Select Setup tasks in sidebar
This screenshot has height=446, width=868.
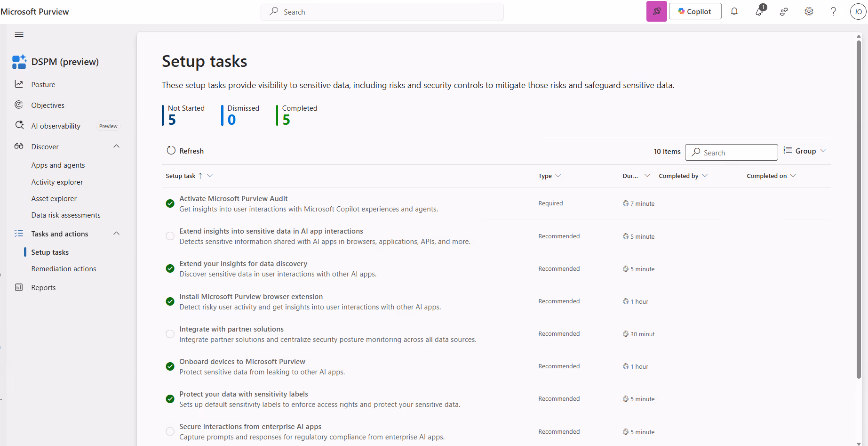tap(50, 252)
